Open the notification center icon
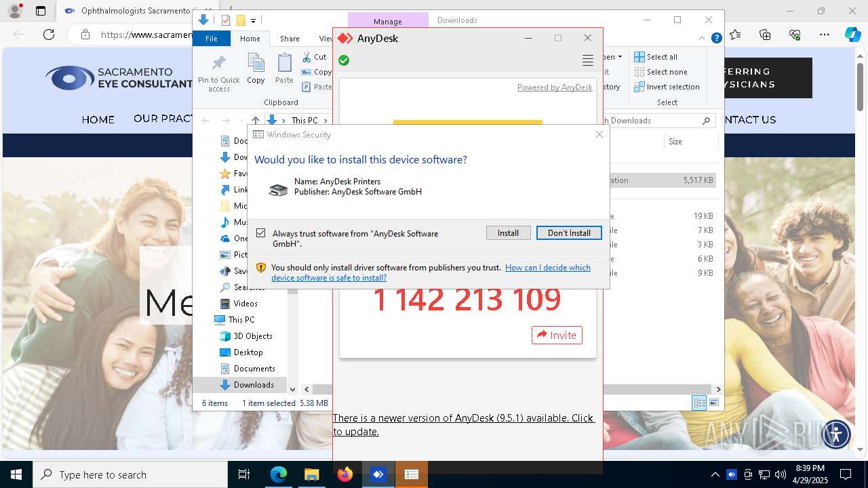This screenshot has width=868, height=488. click(846, 474)
